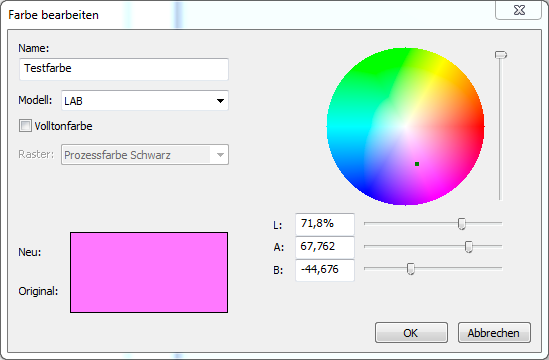
Task: Click the B value field showing -44,676
Action: pos(325,270)
